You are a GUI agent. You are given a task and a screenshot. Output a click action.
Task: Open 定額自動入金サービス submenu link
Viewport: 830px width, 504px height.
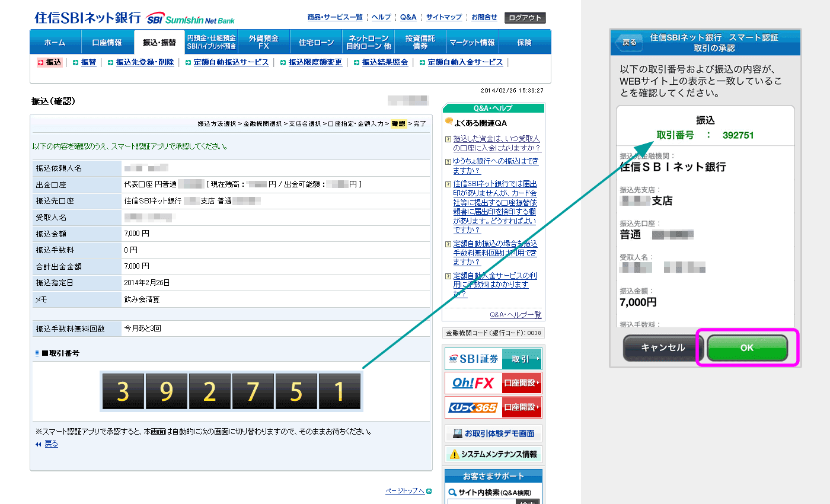(465, 62)
